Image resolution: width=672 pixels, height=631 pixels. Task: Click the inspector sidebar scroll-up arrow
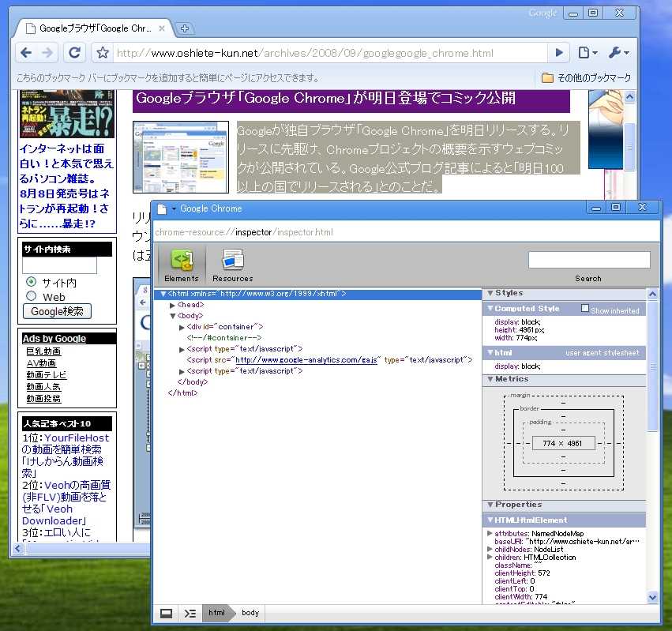coord(652,294)
